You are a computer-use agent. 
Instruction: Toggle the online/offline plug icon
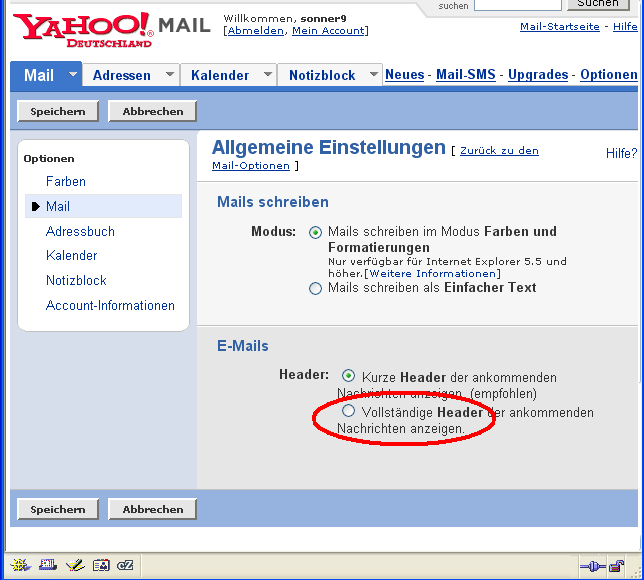click(x=592, y=567)
